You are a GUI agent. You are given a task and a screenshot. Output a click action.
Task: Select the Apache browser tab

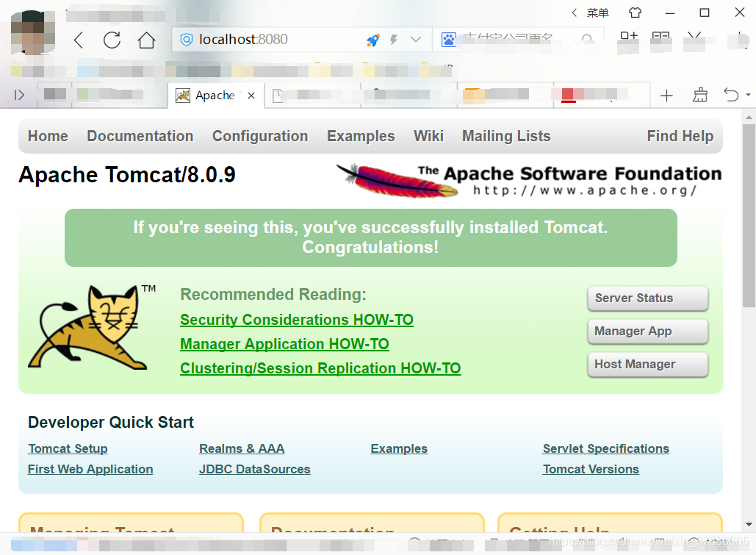point(215,96)
